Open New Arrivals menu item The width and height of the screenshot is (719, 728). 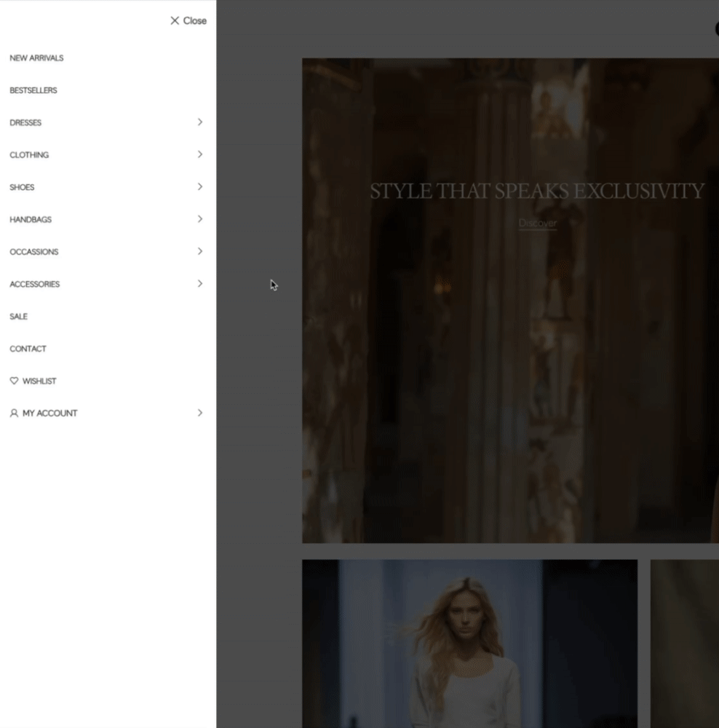36,58
